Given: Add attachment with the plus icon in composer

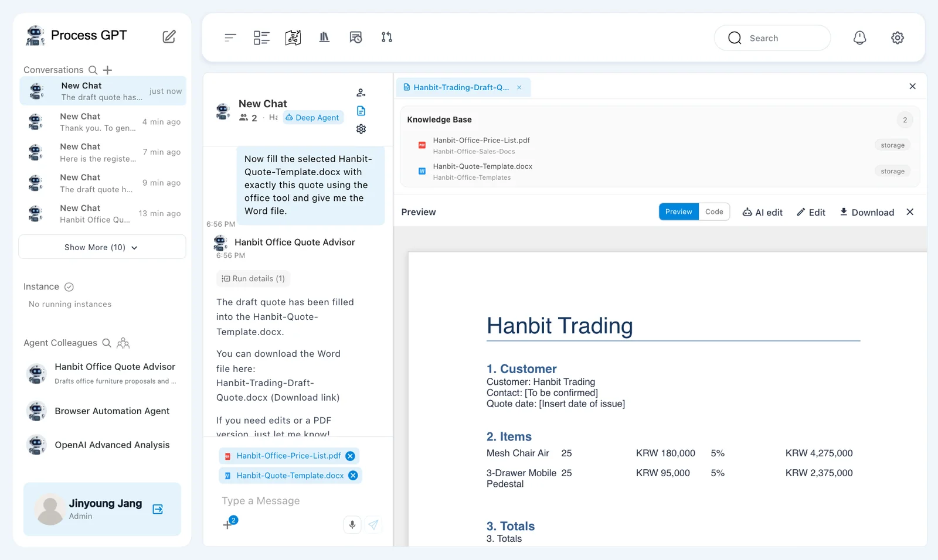Looking at the screenshot, I should pyautogui.click(x=227, y=525).
